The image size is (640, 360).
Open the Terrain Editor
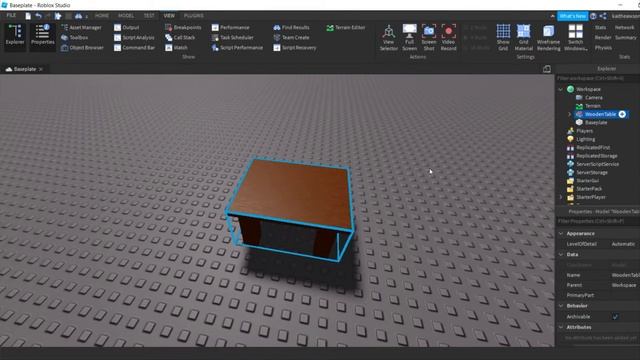(346, 27)
